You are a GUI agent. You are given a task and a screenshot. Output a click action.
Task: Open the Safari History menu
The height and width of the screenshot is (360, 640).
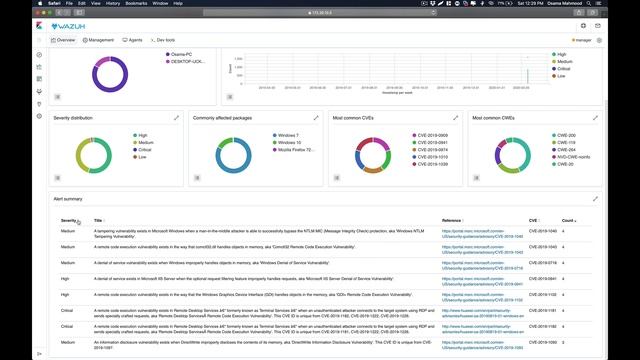click(x=113, y=3)
